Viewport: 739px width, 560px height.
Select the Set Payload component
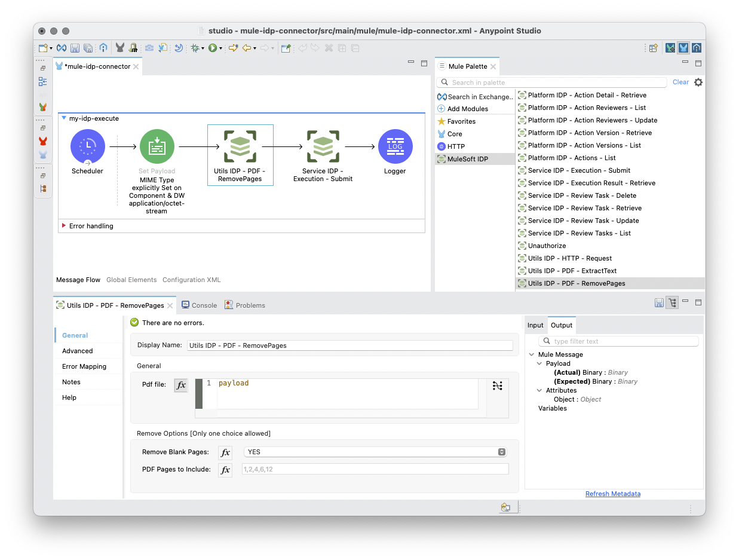pyautogui.click(x=157, y=146)
